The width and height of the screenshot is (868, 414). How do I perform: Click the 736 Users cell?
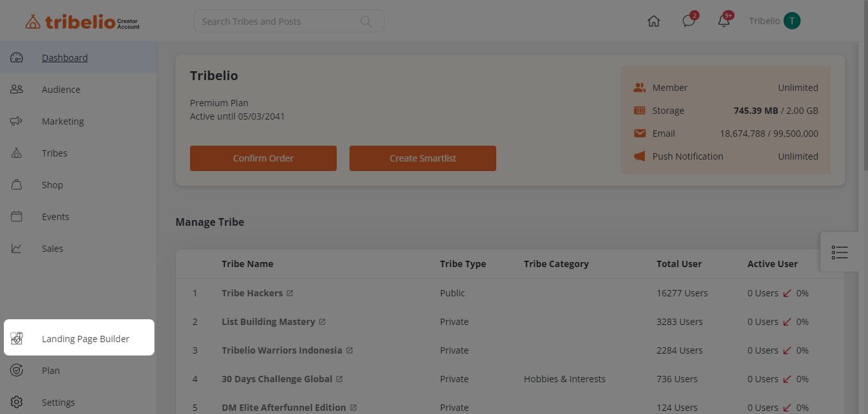(677, 379)
